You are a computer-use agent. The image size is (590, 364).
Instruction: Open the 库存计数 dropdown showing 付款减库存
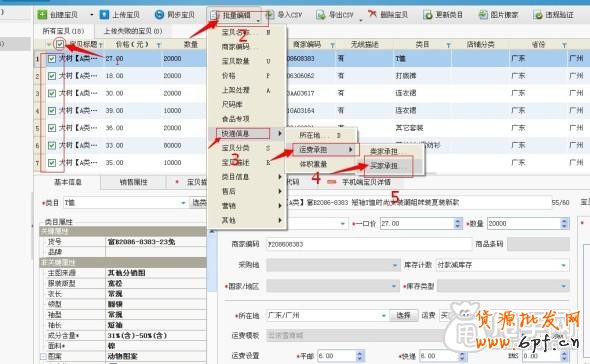(x=563, y=265)
